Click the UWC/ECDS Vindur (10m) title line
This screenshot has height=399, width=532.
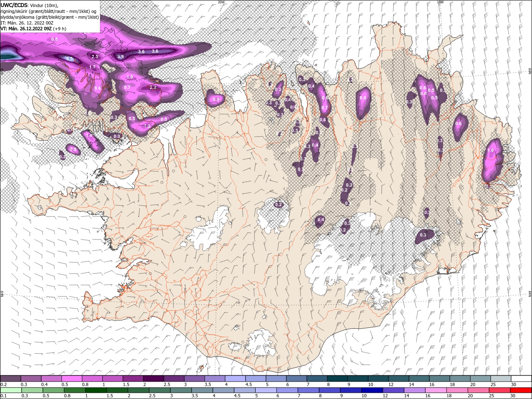pyautogui.click(x=30, y=5)
